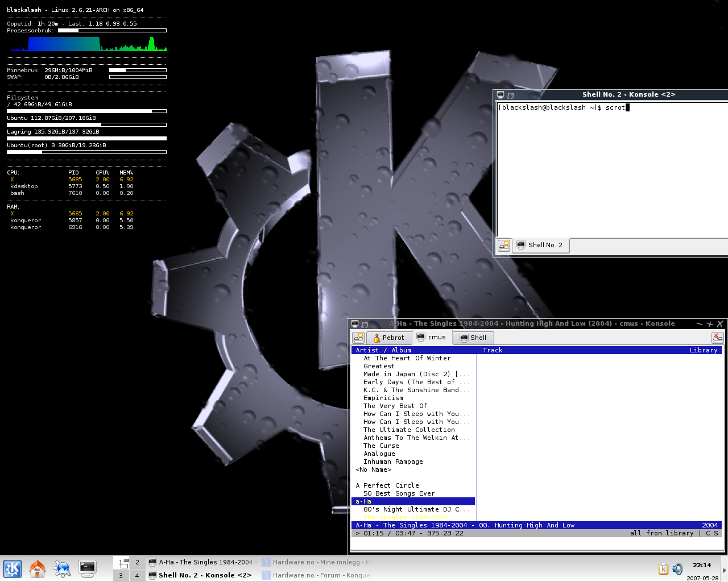Maximize the cmus Konsole window
This screenshot has width=728, height=582.
710,324
